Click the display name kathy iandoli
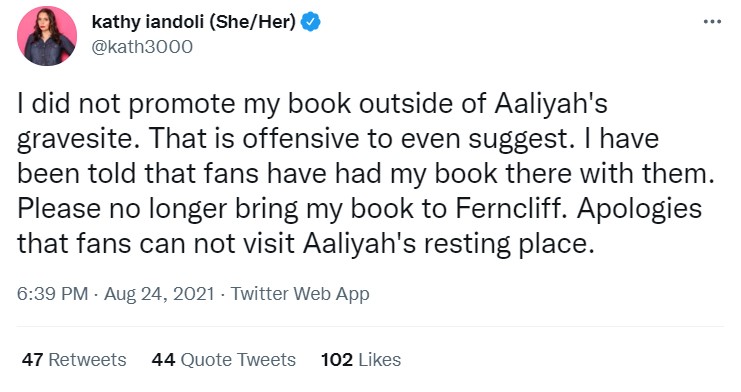Viewport: 741px width, 392px height. [x=147, y=22]
